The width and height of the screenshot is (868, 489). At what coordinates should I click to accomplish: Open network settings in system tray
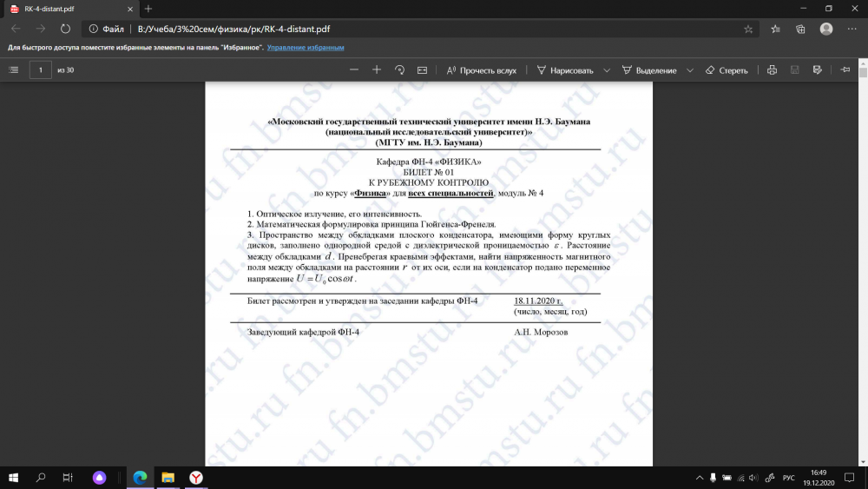(740, 478)
